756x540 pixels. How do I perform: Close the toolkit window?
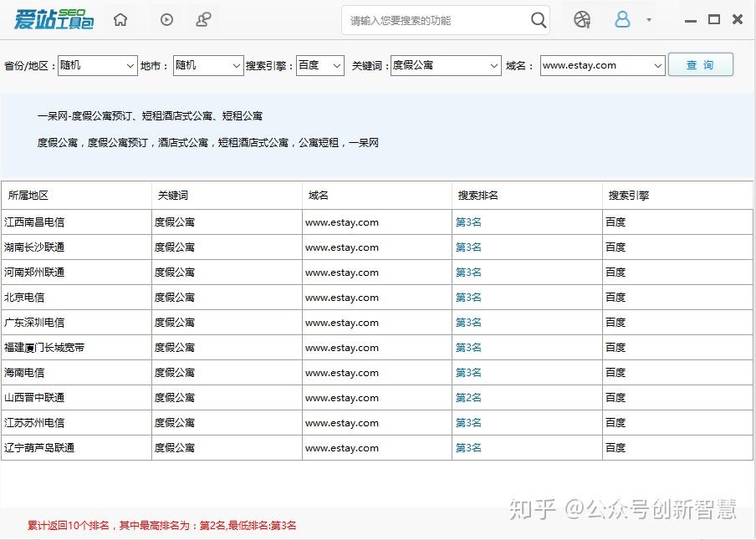pyautogui.click(x=738, y=20)
